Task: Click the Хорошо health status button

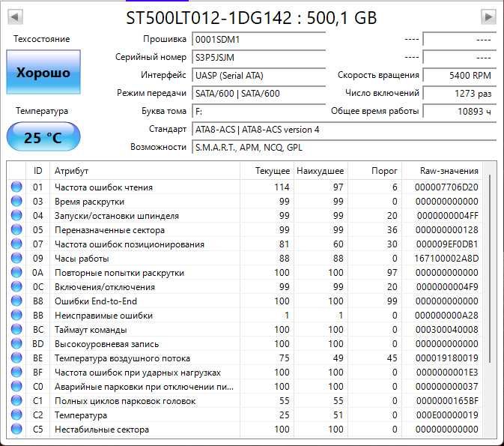Action: pos(43,73)
